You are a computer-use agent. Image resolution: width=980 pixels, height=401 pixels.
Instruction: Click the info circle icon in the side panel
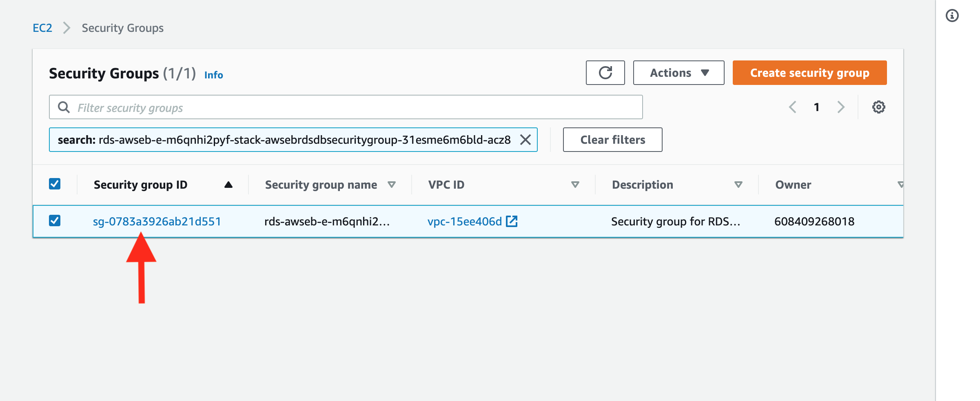pyautogui.click(x=952, y=16)
